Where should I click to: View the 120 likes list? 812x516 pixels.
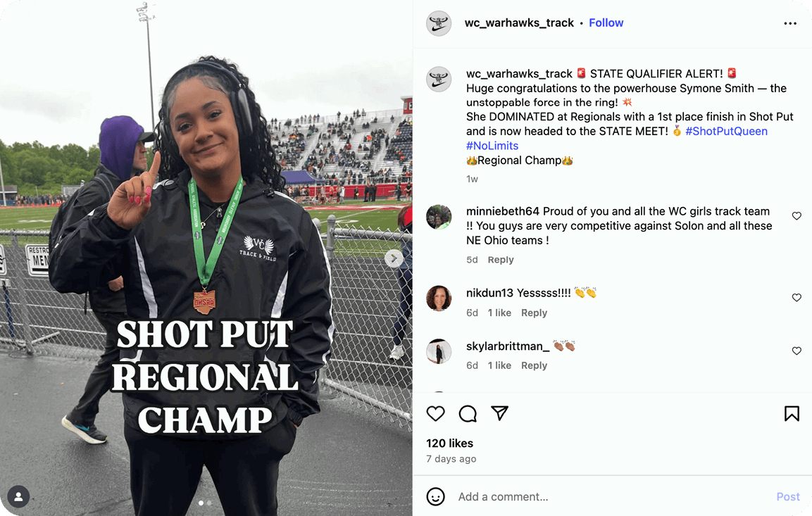pyautogui.click(x=449, y=443)
